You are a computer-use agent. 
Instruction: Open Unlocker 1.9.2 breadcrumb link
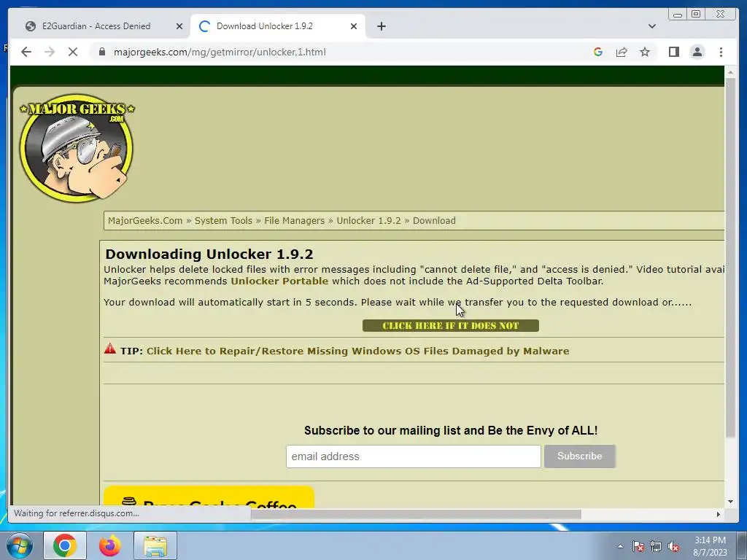point(368,220)
